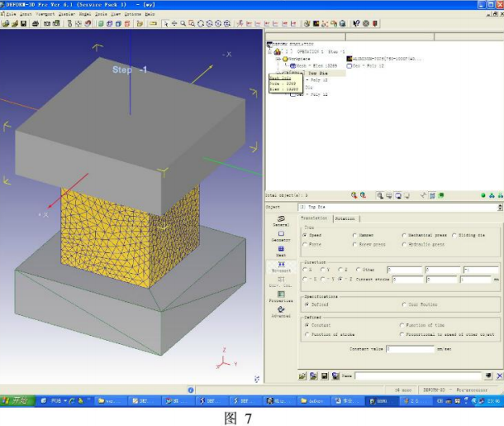Click the DEFO taskbar button left of the tray
504x426 pixels.
pos(383,401)
